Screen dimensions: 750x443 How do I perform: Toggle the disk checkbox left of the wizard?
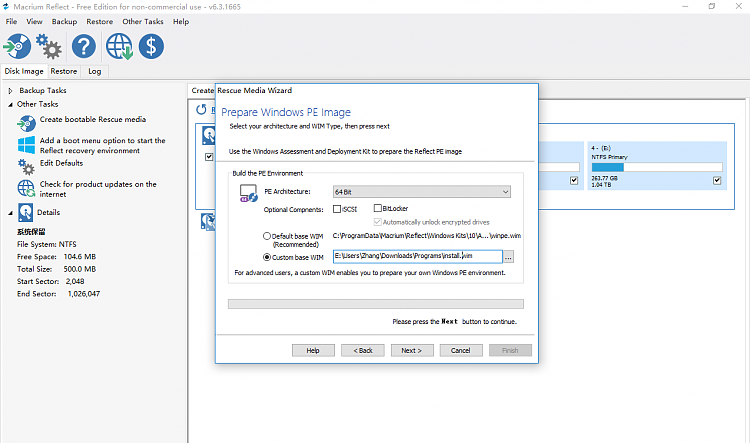pyautogui.click(x=209, y=156)
